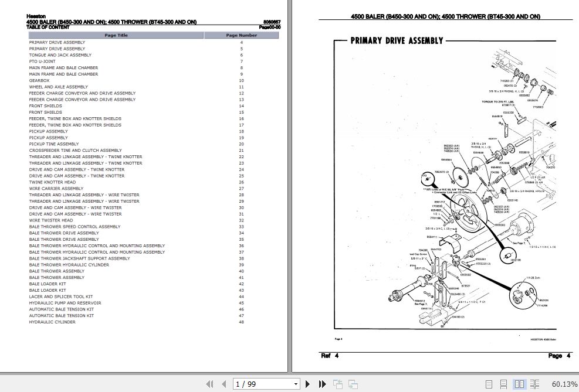
Task: Open the HYDRAULIC CYLINDER section
Action: click(x=52, y=322)
